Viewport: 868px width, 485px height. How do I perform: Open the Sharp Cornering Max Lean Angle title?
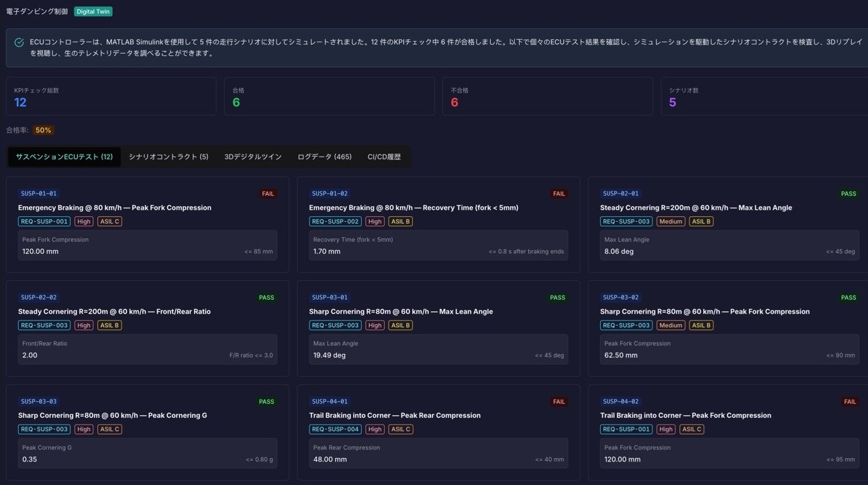401,312
